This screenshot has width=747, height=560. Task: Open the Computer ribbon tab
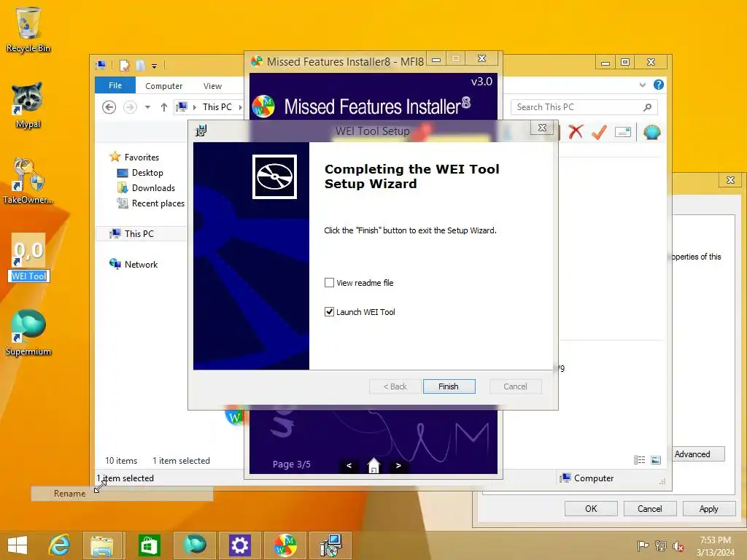pyautogui.click(x=164, y=86)
